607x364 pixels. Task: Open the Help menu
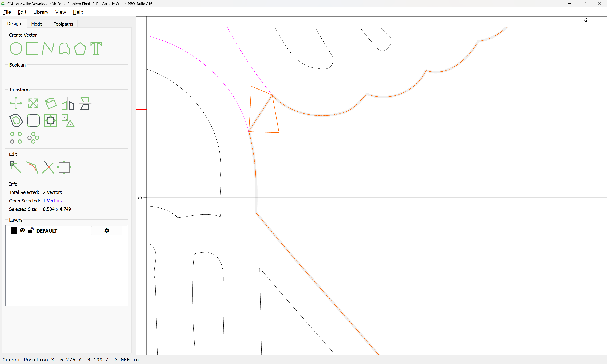pos(78,12)
